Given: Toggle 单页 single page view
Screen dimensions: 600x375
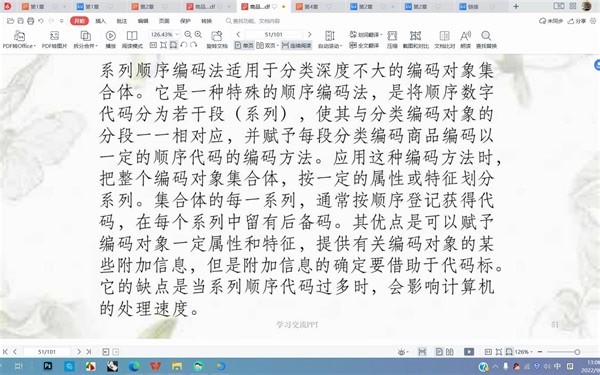Looking at the screenshot, I should coord(244,46).
